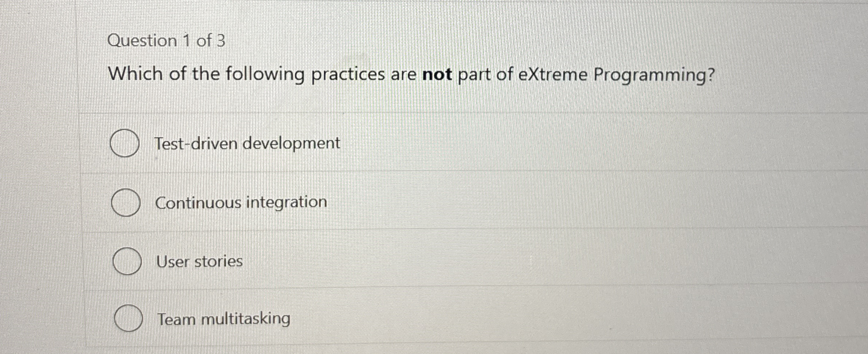Select the Test-driven development radio button

(x=125, y=143)
